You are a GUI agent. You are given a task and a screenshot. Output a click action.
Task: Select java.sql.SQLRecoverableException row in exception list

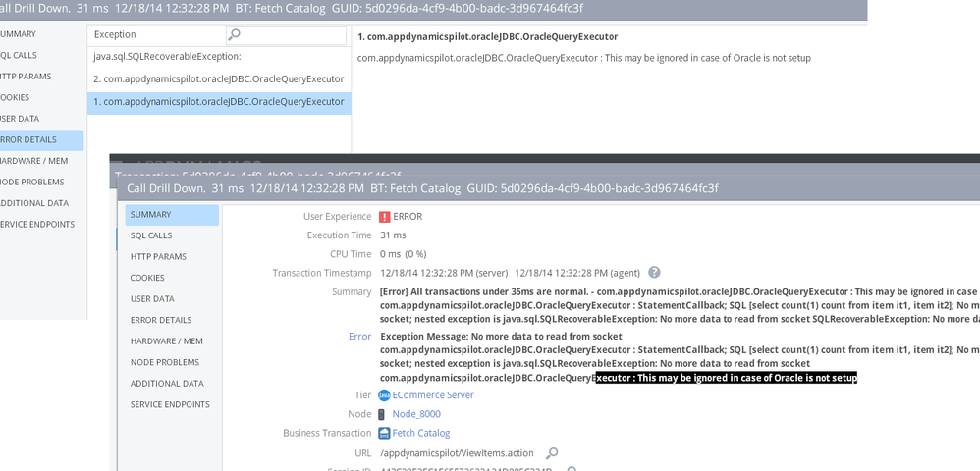[x=219, y=57]
